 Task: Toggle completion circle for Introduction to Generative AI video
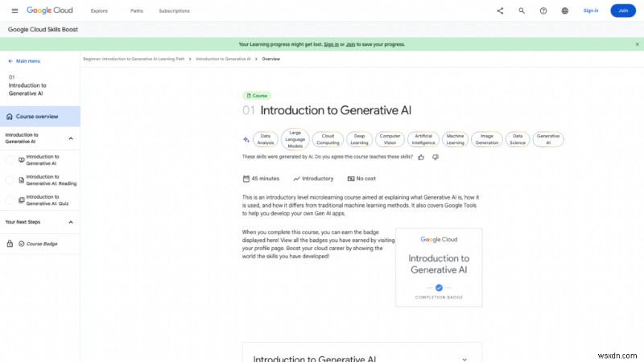click(10, 160)
